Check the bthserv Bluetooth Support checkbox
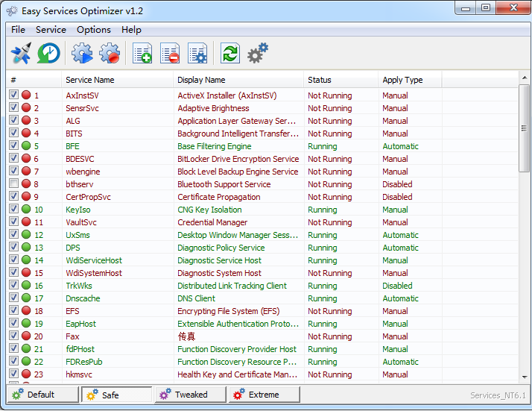The width and height of the screenshot is (532, 411). (13, 183)
